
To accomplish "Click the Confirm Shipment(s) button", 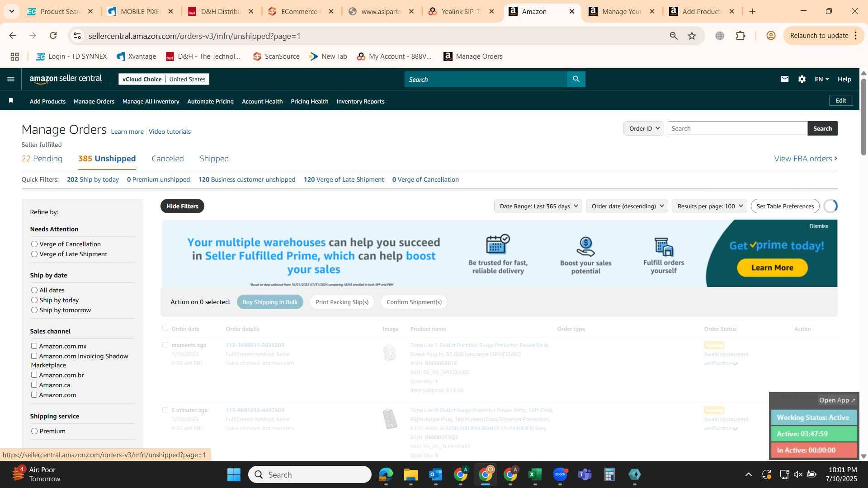I will (x=414, y=302).
